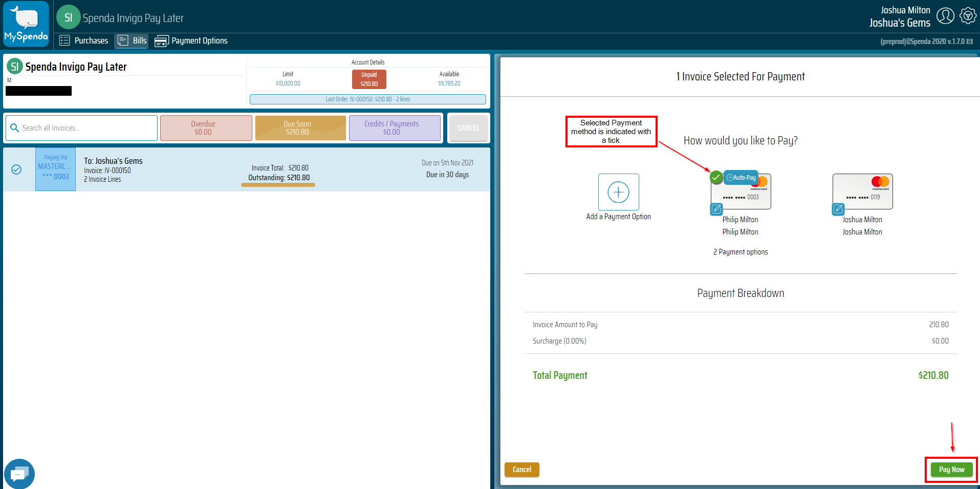Click the Limit $10,000.00 value
The height and width of the screenshot is (489, 980).
click(x=288, y=83)
